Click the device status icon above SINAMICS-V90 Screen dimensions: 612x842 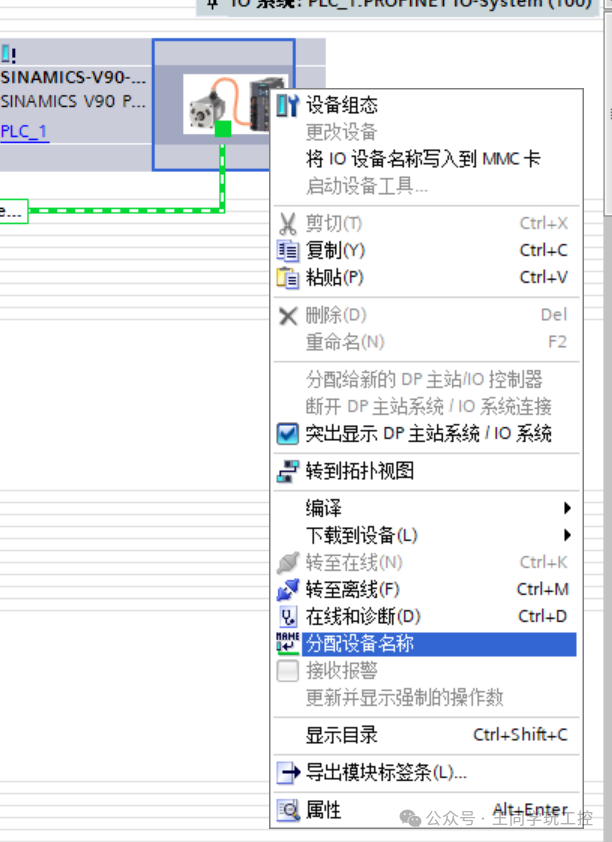(x=8, y=54)
